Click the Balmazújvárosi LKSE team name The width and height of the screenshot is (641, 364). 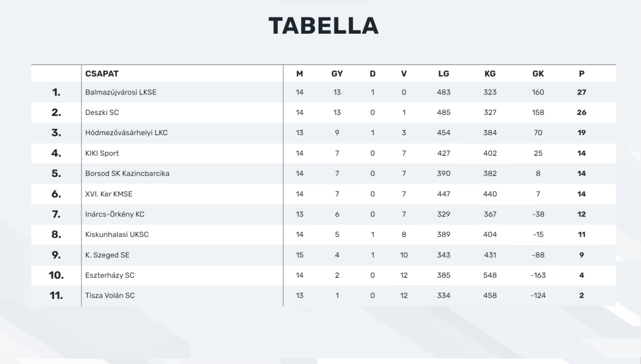click(121, 92)
